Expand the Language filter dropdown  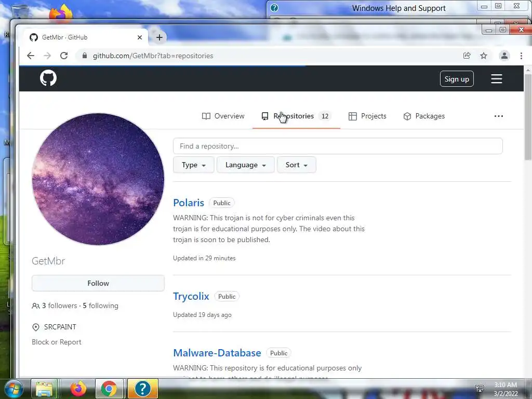click(245, 165)
